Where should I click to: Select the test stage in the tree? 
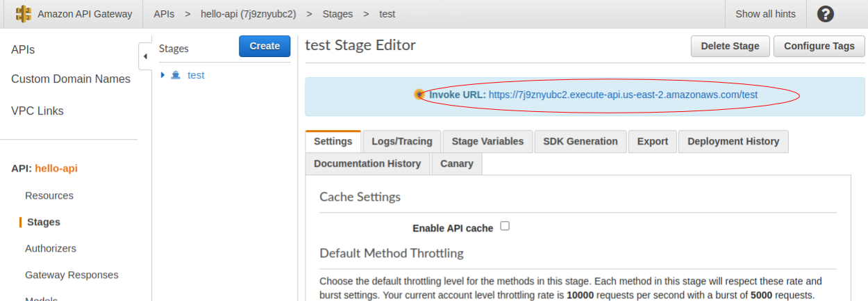tap(196, 75)
